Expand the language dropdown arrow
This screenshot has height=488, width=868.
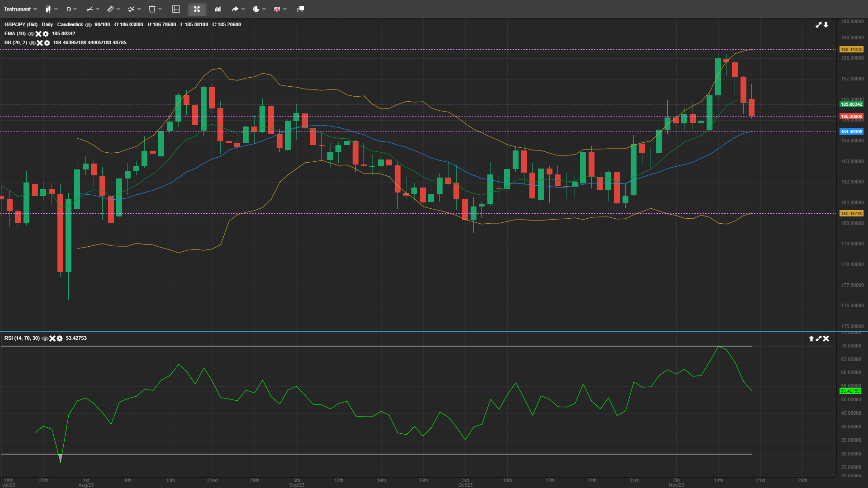point(285,9)
